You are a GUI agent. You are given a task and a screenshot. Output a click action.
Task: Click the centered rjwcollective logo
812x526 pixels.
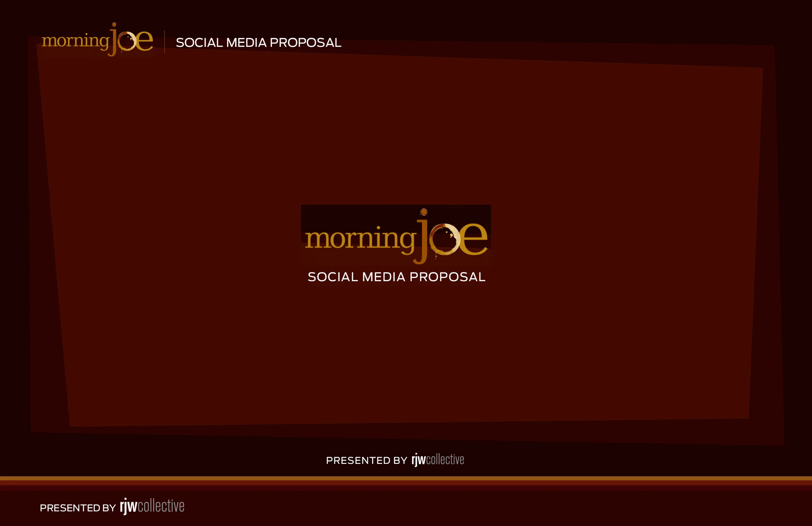(438, 460)
